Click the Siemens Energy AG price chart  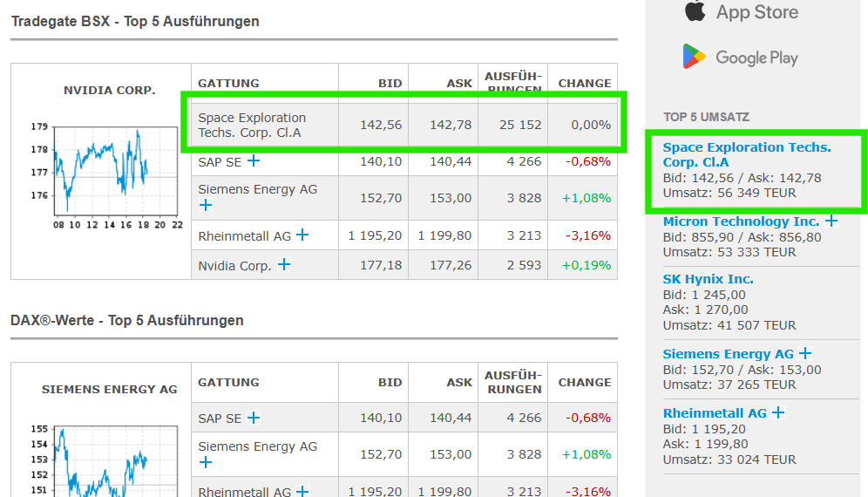pos(115,461)
